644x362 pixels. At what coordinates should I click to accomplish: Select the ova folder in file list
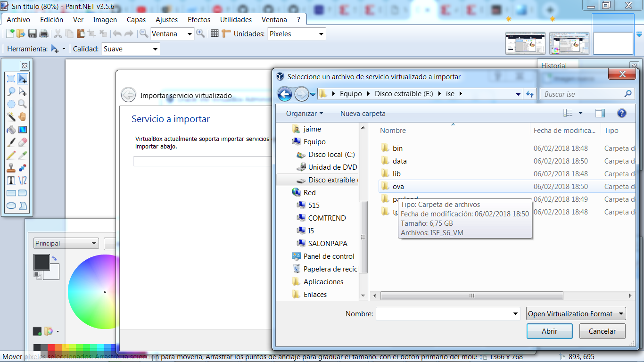(x=398, y=187)
